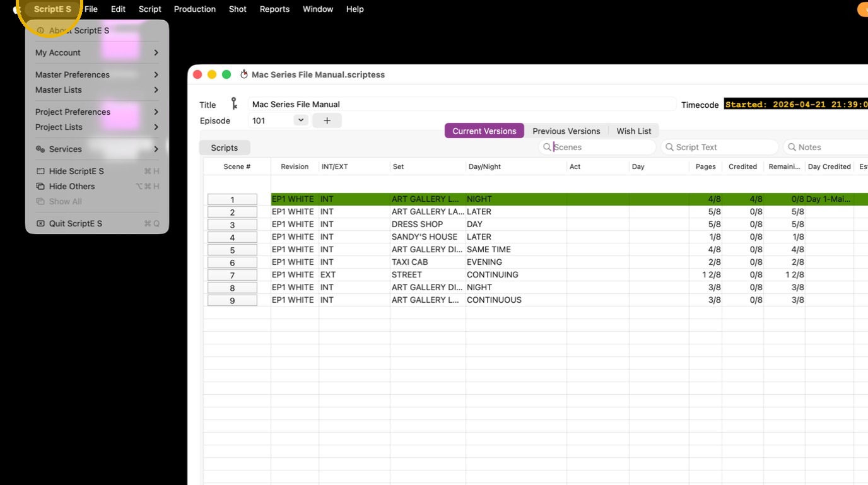
Task: Select the SANDY'S HOUSE set cell
Action: 428,237
